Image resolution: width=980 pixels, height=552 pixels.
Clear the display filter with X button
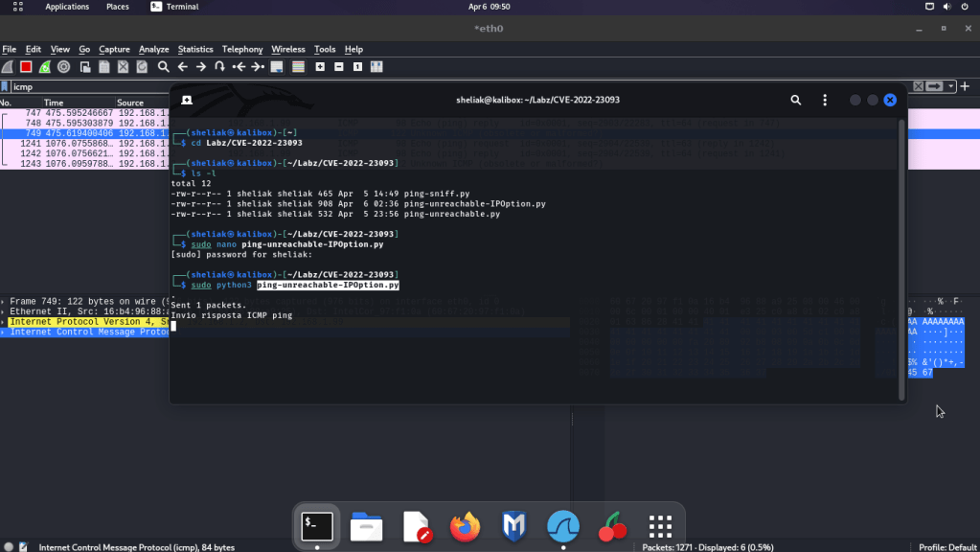click(919, 86)
